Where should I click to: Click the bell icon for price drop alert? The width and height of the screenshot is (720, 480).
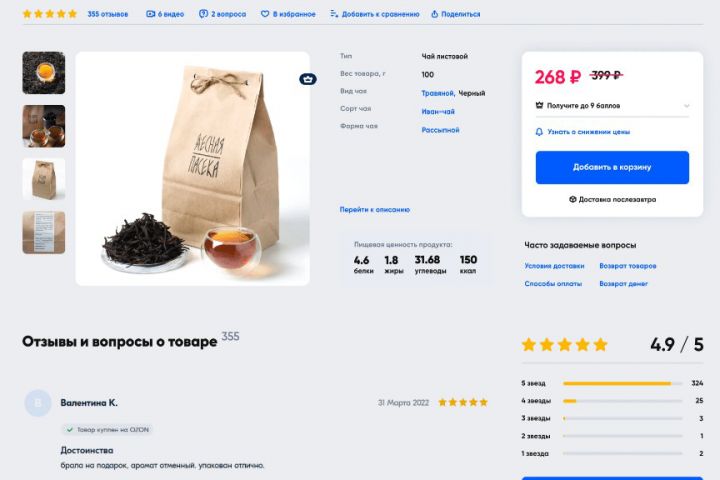click(539, 132)
